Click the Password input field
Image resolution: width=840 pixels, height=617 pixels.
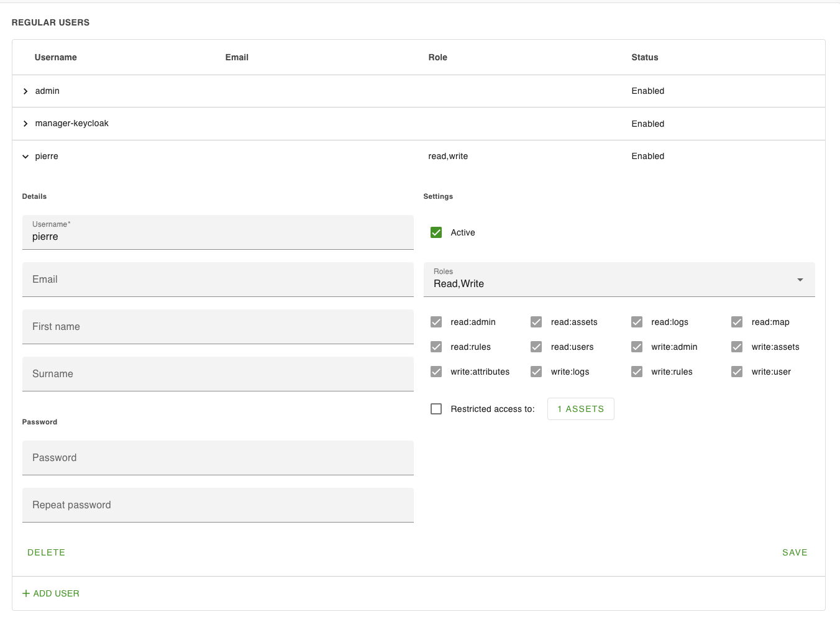pyautogui.click(x=218, y=458)
